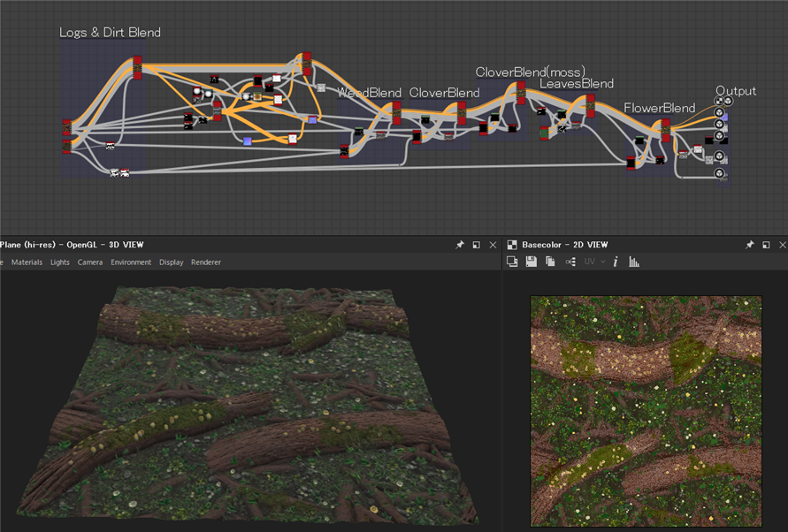This screenshot has height=532, width=788.
Task: Open the UV dropdown in 2D view toolbar
Action: pos(594,262)
